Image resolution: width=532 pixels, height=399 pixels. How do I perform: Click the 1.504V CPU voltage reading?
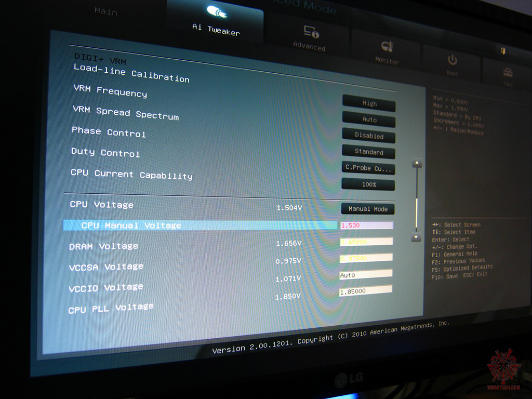[x=289, y=207]
